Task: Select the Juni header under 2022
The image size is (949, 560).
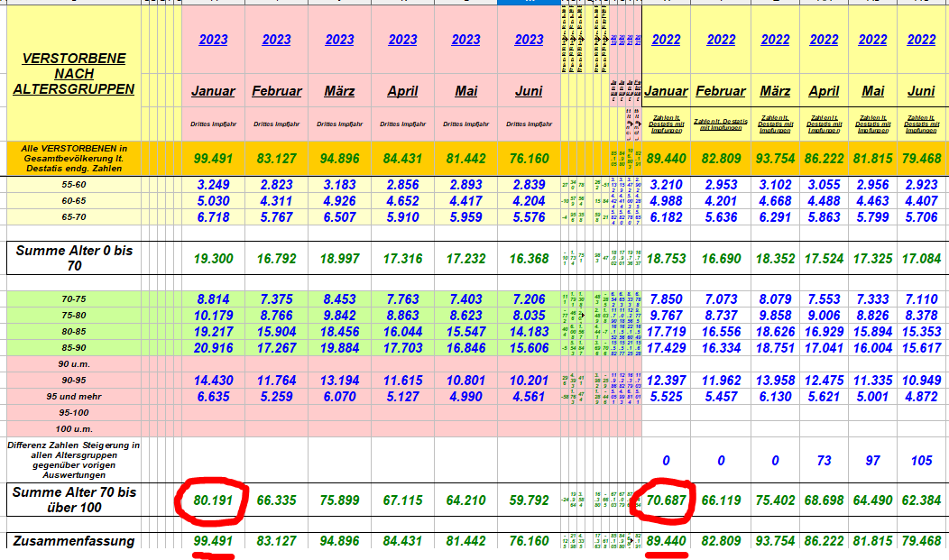Action: 921,91
